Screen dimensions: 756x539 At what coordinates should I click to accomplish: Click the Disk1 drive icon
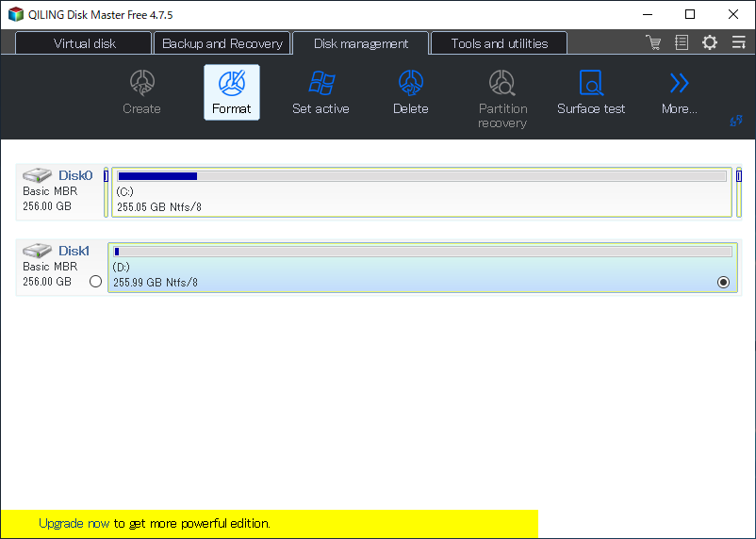pyautogui.click(x=37, y=251)
